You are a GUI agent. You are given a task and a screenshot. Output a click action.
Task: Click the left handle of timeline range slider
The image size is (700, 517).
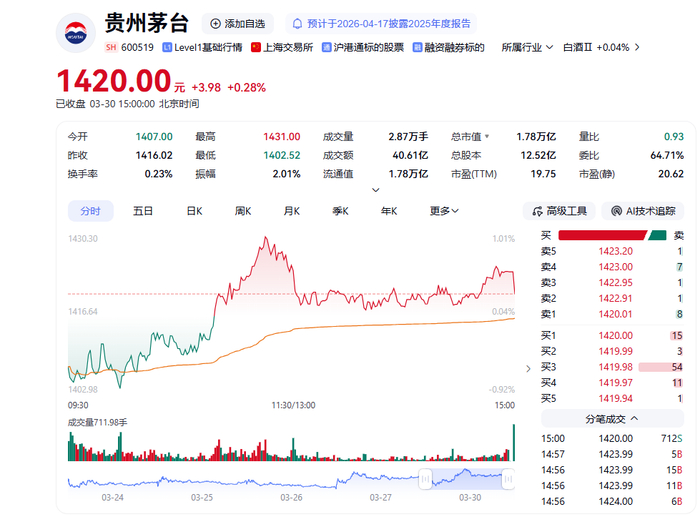pyautogui.click(x=425, y=479)
